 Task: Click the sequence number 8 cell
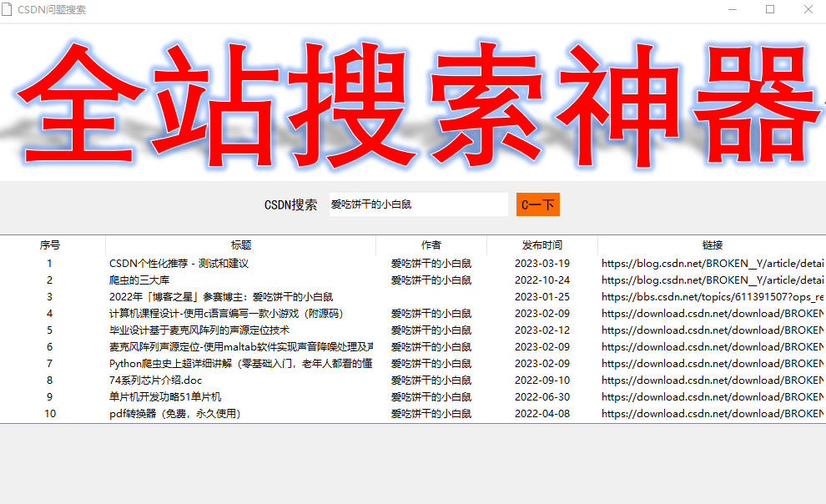tap(49, 381)
